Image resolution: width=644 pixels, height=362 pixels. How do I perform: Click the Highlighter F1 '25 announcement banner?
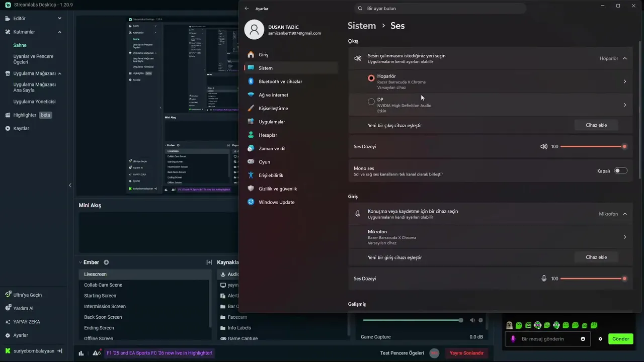pyautogui.click(x=159, y=353)
